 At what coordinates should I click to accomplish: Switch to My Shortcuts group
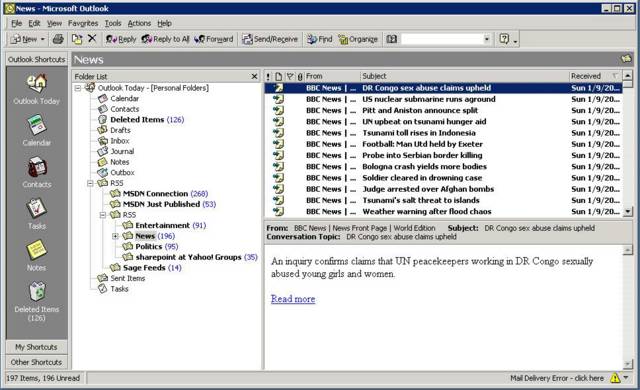[x=36, y=347]
